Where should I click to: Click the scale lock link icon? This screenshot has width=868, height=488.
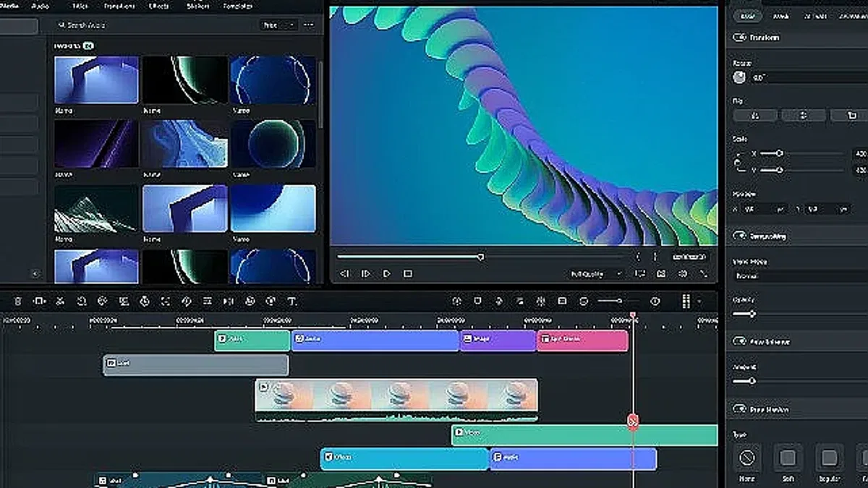pyautogui.click(x=739, y=162)
